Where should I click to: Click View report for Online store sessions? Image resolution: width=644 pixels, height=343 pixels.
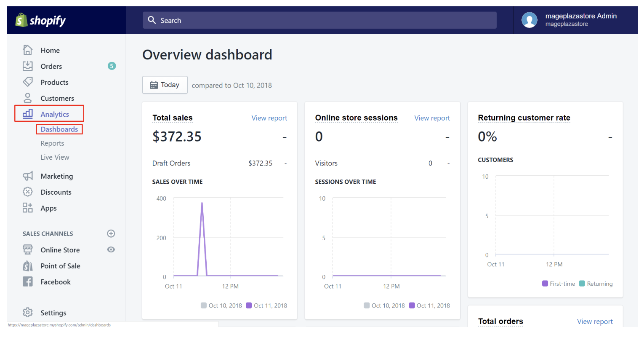click(432, 118)
